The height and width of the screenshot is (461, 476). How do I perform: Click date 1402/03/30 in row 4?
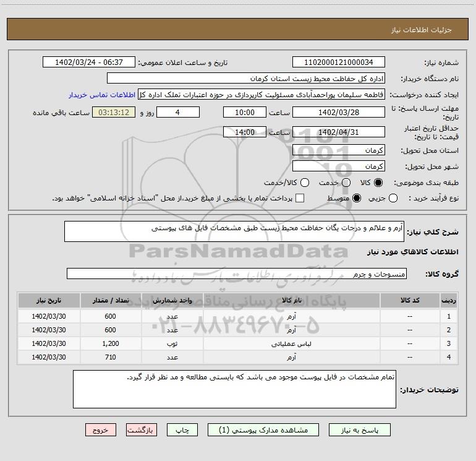(x=49, y=357)
